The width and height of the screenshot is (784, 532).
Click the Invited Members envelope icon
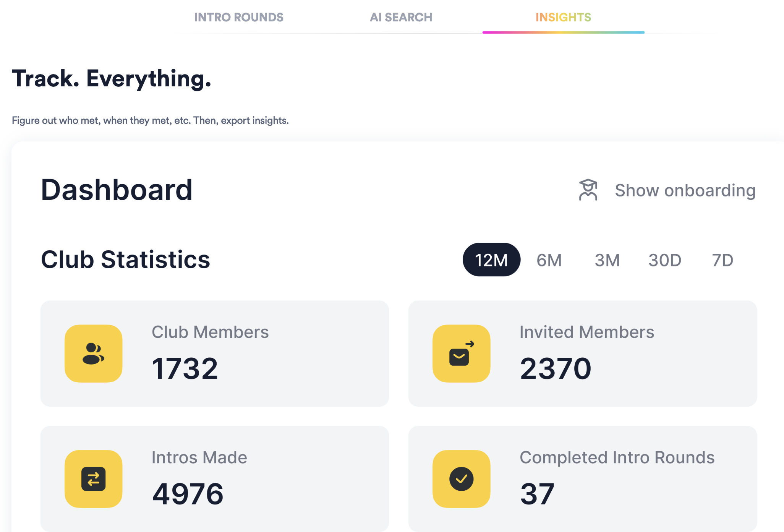coord(461,354)
